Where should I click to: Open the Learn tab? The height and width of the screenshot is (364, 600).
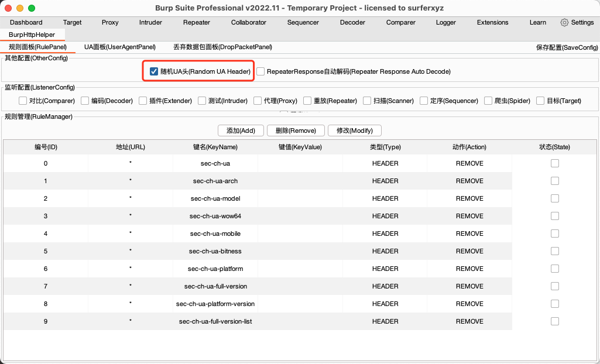pos(537,23)
